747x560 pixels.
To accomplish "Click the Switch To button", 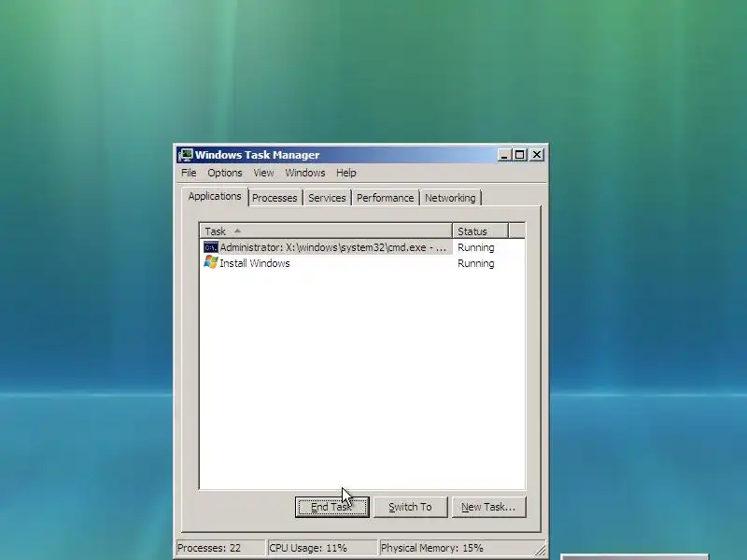I will point(411,507).
